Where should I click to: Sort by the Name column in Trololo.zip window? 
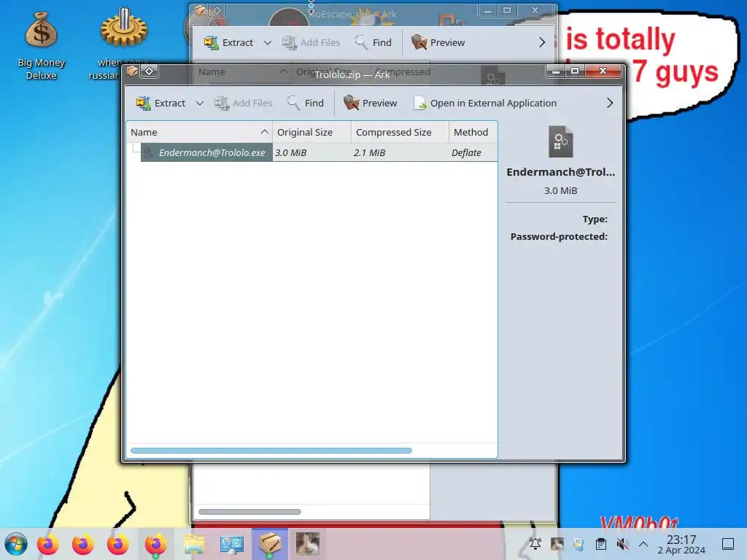pos(199,132)
